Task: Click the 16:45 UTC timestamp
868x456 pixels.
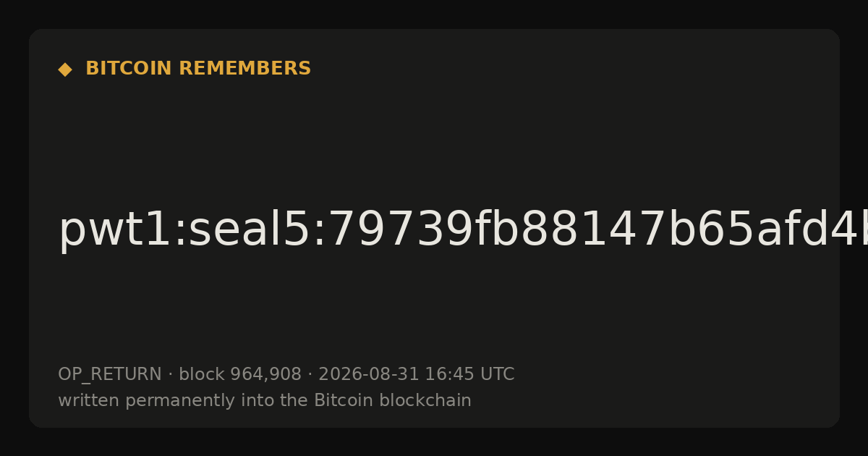Action: (x=469, y=374)
